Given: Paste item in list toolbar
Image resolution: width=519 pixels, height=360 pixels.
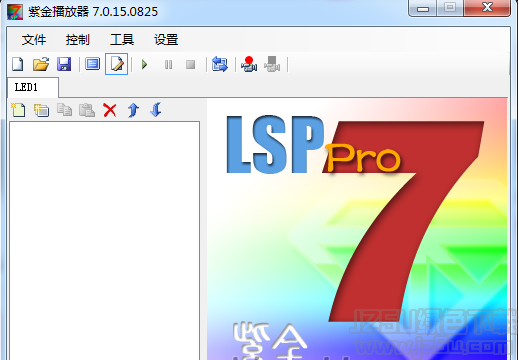Looking at the screenshot, I should click(x=87, y=110).
